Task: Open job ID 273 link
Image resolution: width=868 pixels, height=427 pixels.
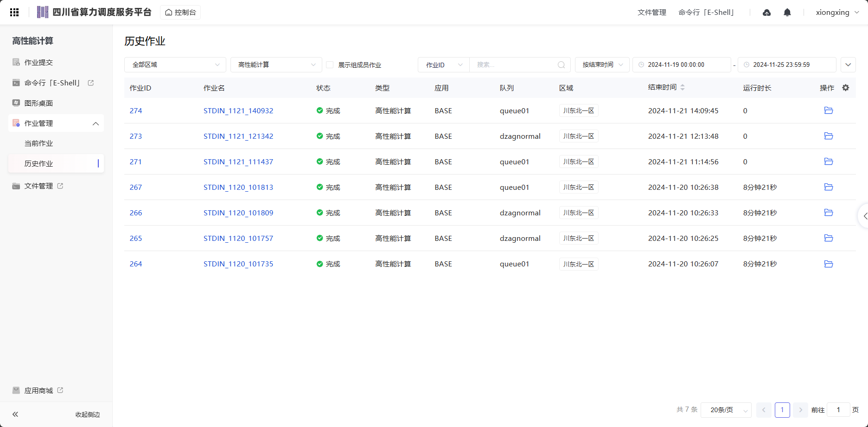Action: tap(136, 136)
